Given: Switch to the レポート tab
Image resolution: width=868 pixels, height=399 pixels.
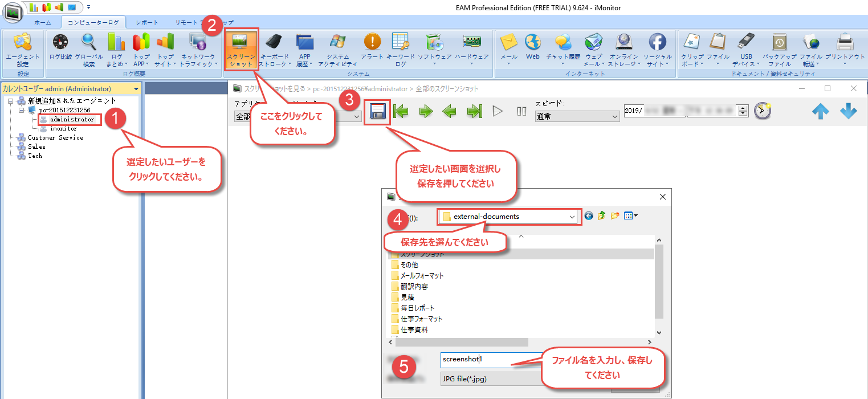Looking at the screenshot, I should [x=147, y=22].
